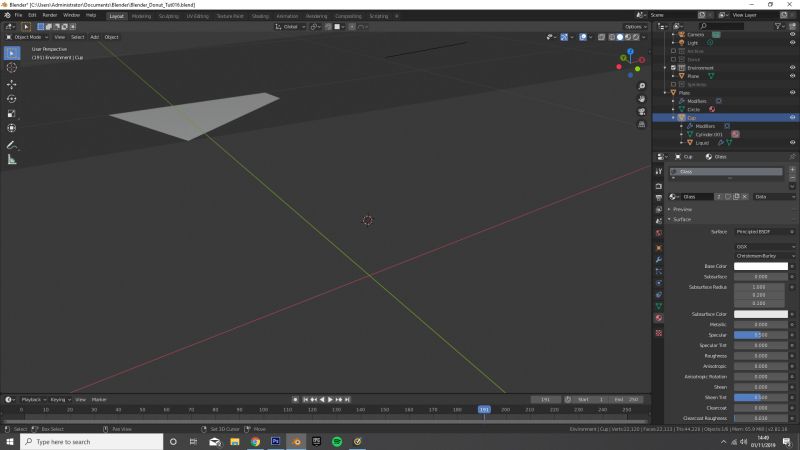This screenshot has width=800, height=450.
Task: Switch to solid viewport shading
Action: 620,37
